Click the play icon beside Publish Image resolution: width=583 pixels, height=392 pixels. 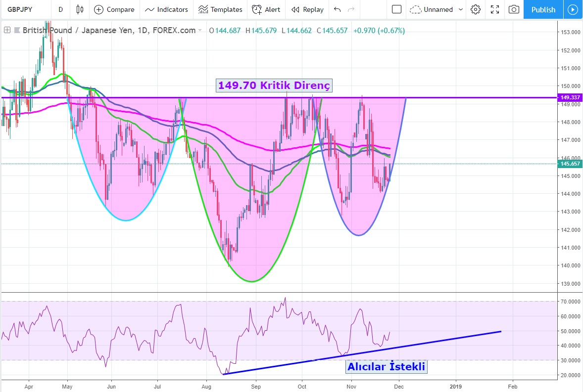point(573,9)
